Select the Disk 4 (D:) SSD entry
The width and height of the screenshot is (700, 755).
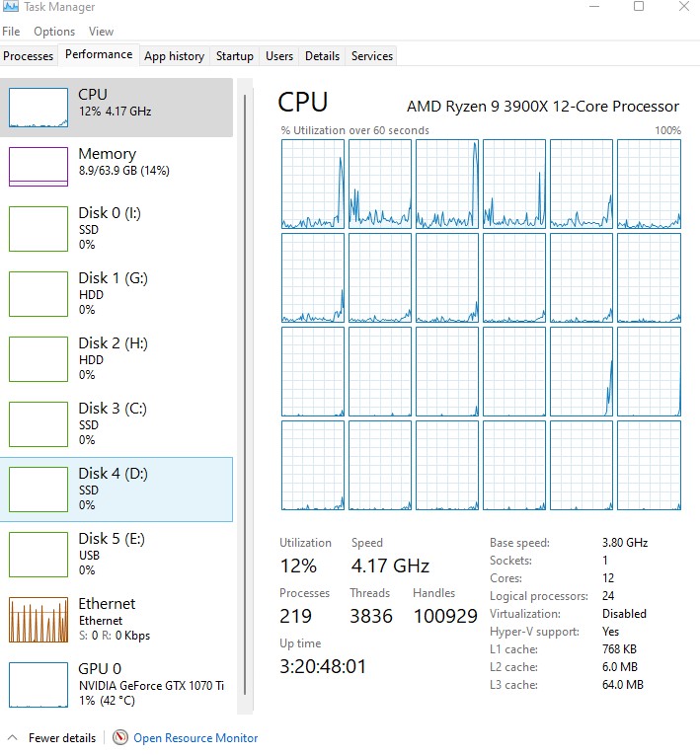click(117, 490)
